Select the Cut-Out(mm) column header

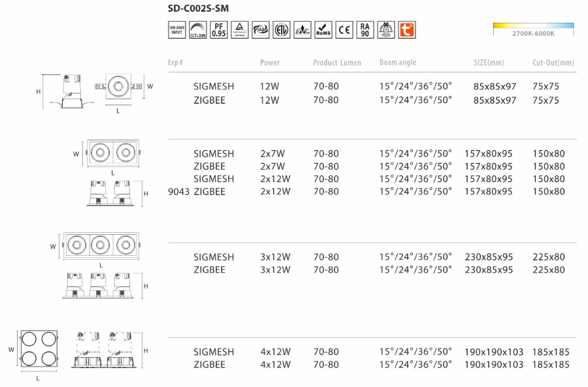[x=553, y=63]
